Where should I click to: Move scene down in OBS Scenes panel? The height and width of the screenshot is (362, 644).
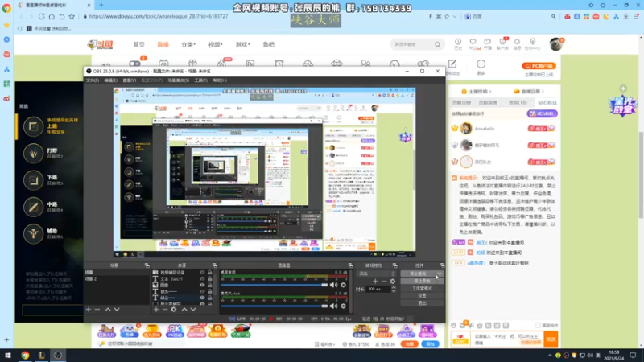[x=117, y=310]
